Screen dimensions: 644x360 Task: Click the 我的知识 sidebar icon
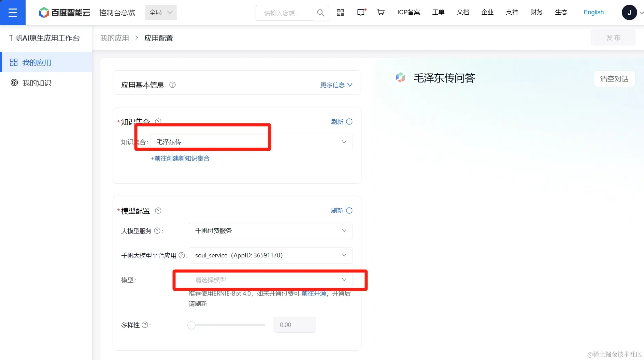(14, 82)
